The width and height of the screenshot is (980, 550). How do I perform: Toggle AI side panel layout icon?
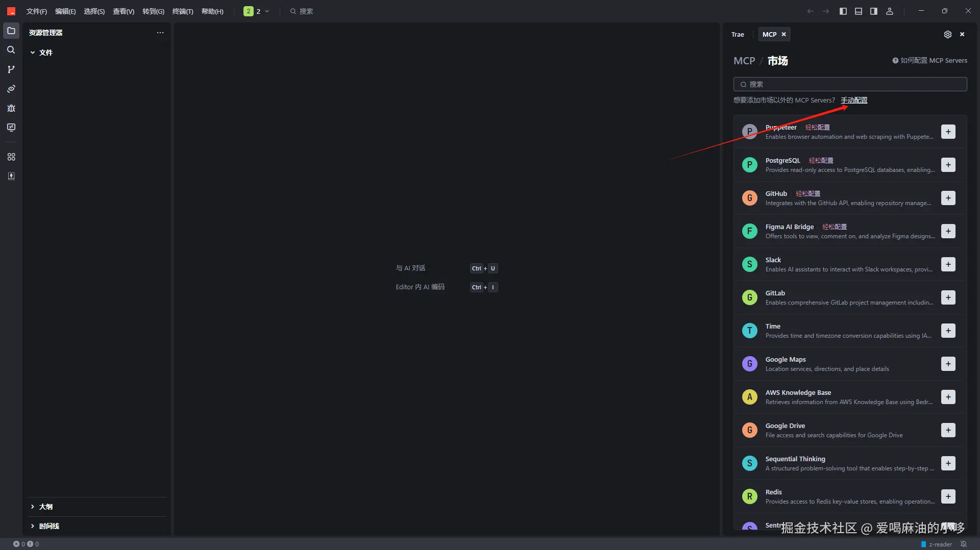click(874, 11)
